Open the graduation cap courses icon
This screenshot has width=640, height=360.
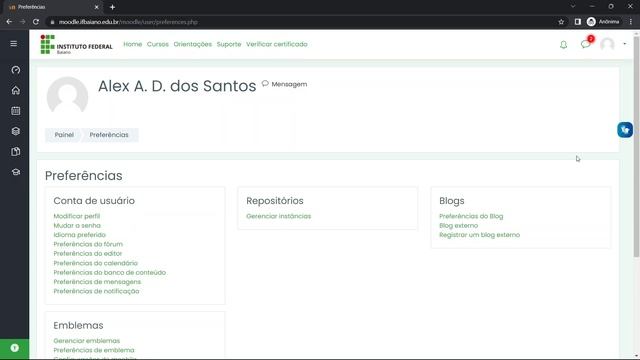[x=16, y=172]
